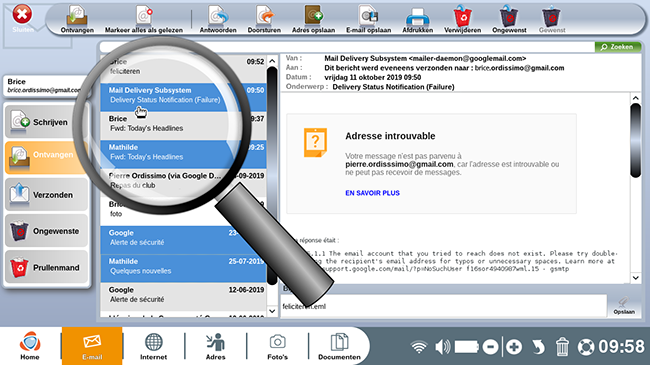650x365 pixels.
Task: Save attachment with Opslaan button
Action: click(x=624, y=306)
